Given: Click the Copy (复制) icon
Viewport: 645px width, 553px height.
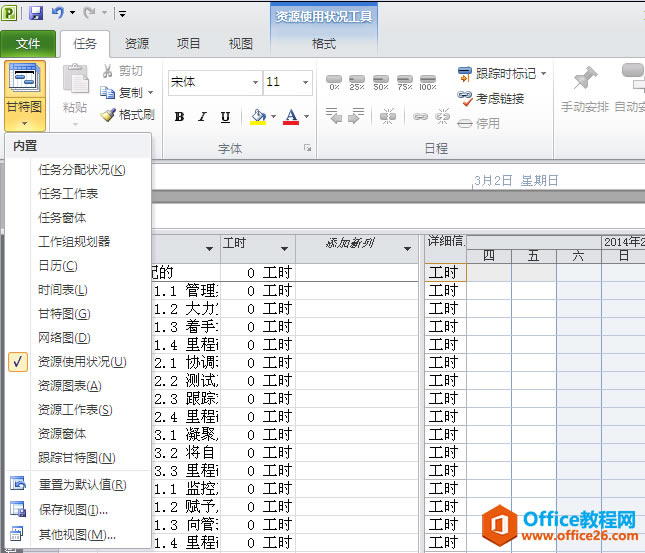Looking at the screenshot, I should [109, 92].
